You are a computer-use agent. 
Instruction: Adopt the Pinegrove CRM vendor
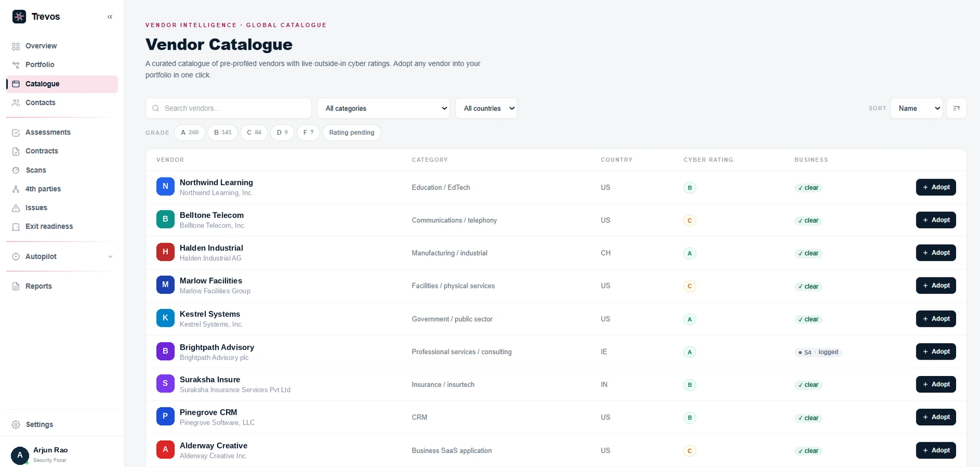[x=936, y=417]
